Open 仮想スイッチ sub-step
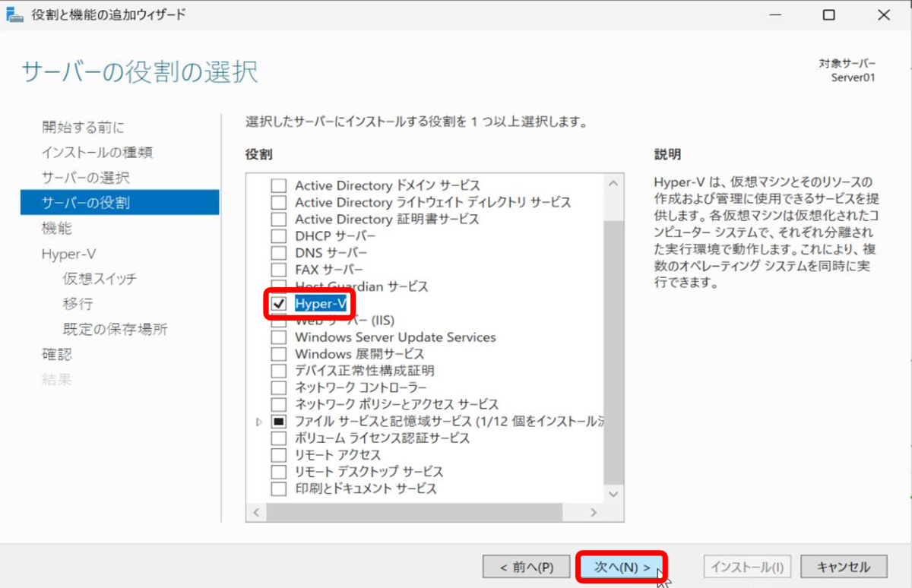The width and height of the screenshot is (912, 588). pos(100,279)
